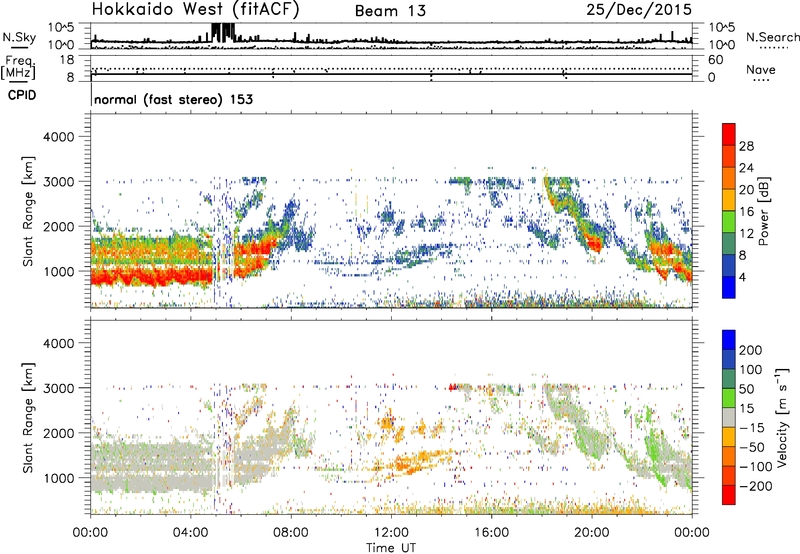
Task: Click the "Velocity [m s-1]" colorbar label
Action: pos(782,417)
